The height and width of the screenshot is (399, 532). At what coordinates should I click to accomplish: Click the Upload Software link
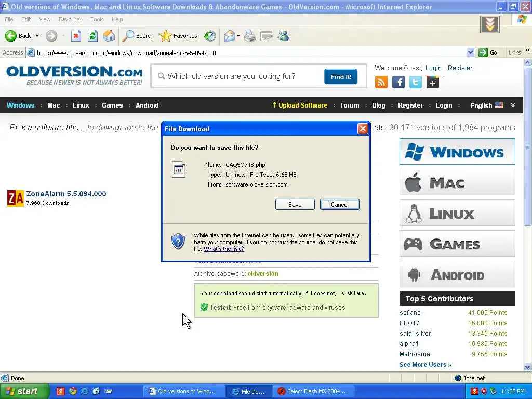pyautogui.click(x=300, y=105)
